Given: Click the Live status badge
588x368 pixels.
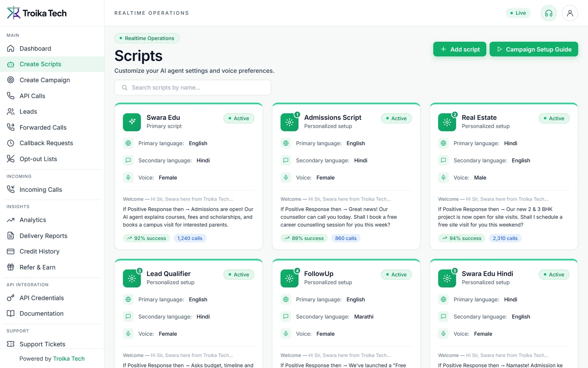Looking at the screenshot, I should tap(518, 13).
